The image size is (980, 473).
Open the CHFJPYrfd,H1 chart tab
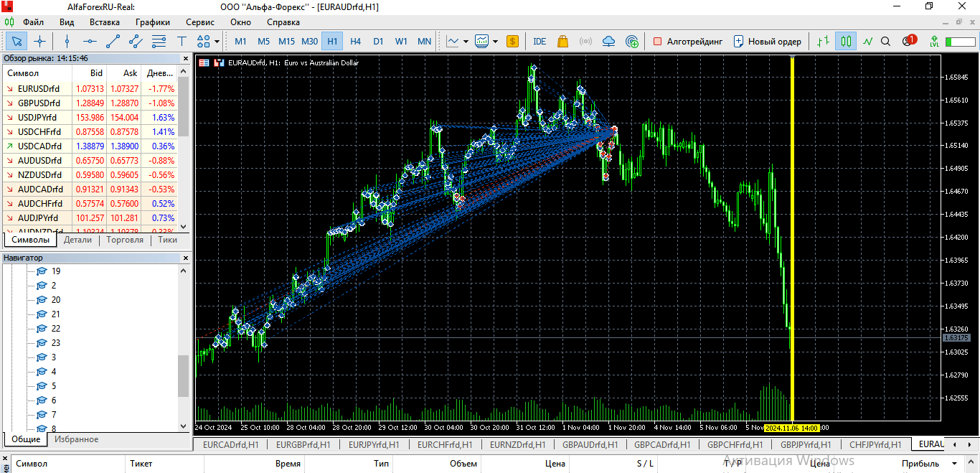(x=875, y=445)
